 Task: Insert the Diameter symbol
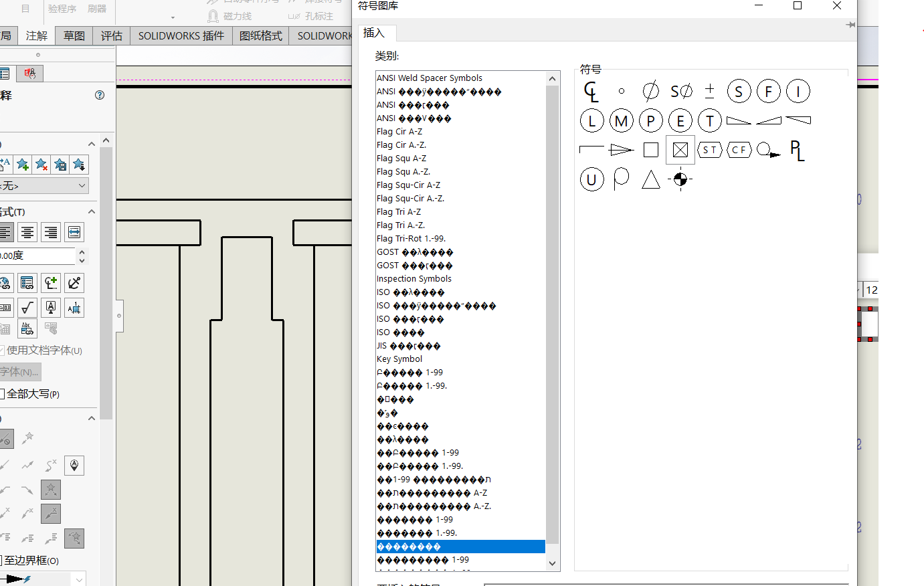click(650, 91)
